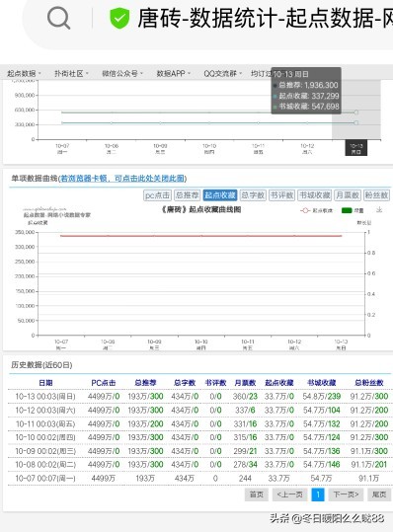Click the 总推荐 column header
393x532 pixels.
[145, 383]
